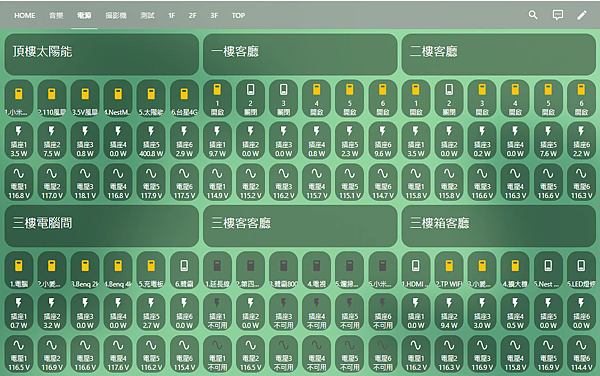Click the 頂樓太陽能 section header card

click(101, 54)
